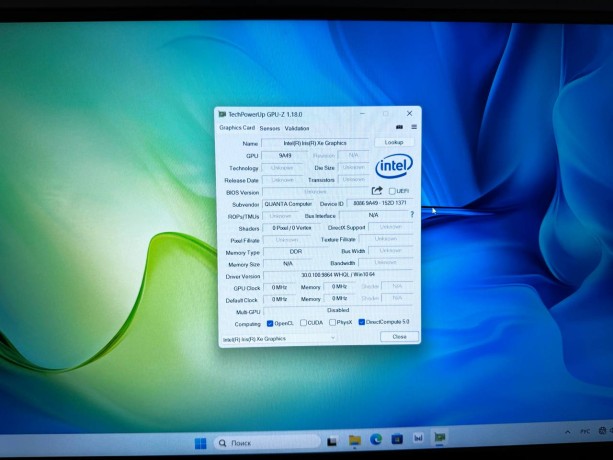
Task: Launch Microsoft Edge from the taskbar
Action: tap(376, 439)
